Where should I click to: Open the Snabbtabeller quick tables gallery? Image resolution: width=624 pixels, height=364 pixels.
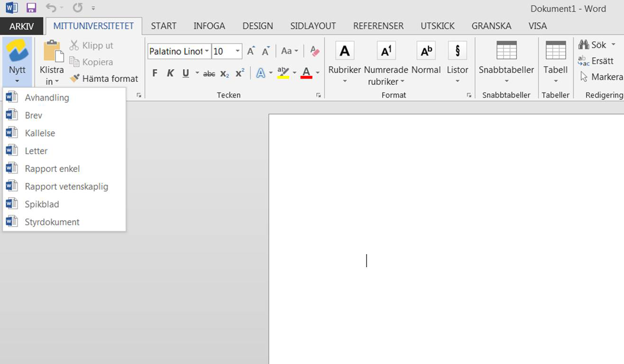pyautogui.click(x=506, y=62)
